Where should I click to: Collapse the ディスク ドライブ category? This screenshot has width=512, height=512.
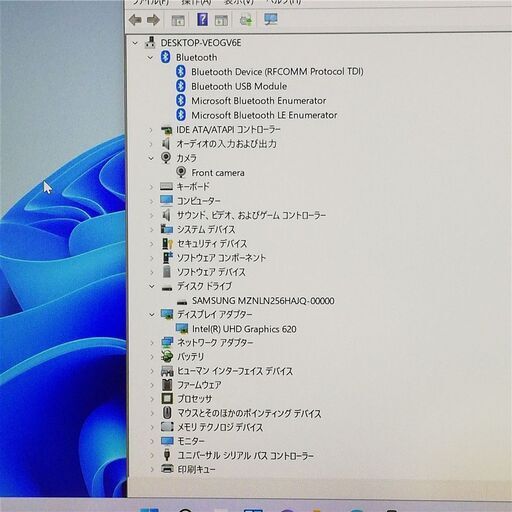[152, 286]
